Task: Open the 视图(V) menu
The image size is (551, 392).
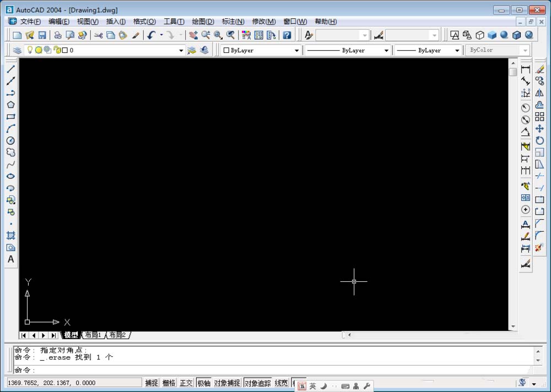Action: [88, 21]
